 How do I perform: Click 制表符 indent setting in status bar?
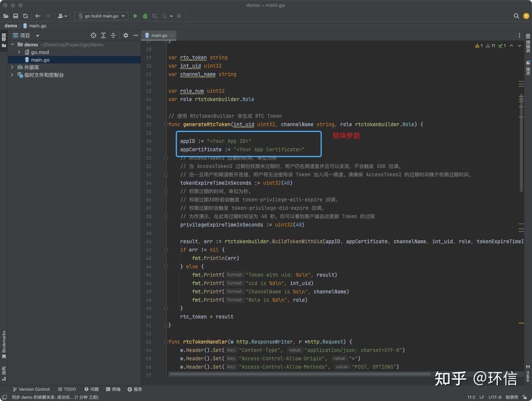tap(512, 397)
